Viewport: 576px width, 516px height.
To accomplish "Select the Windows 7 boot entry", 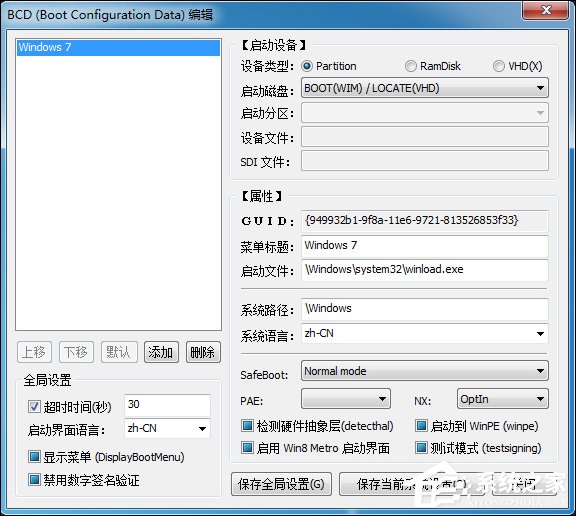I will (118, 48).
